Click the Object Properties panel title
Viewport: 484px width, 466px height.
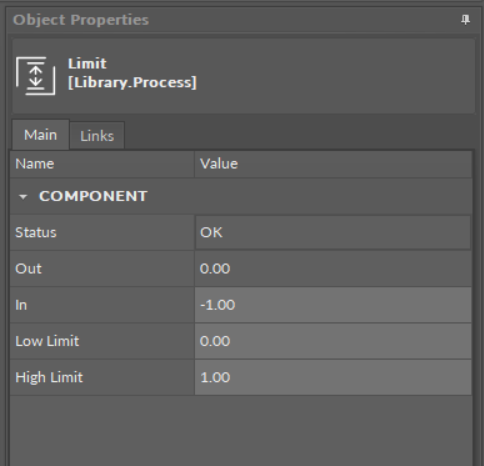click(81, 20)
